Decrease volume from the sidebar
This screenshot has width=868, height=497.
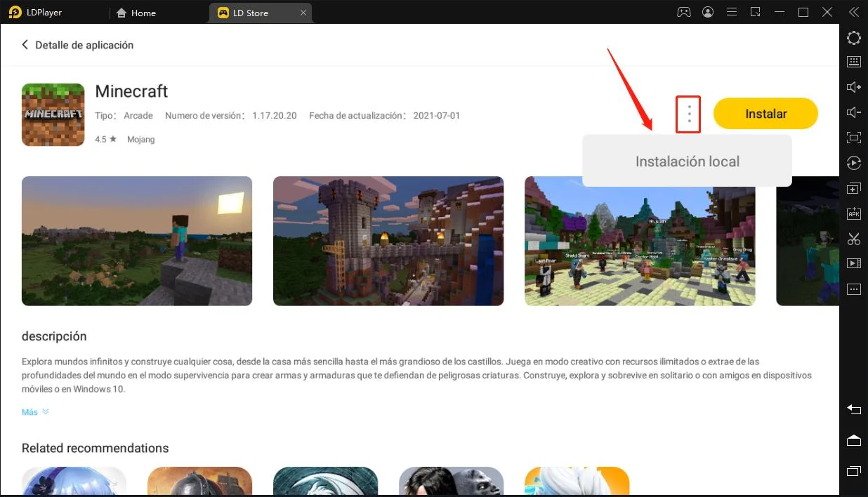point(854,112)
